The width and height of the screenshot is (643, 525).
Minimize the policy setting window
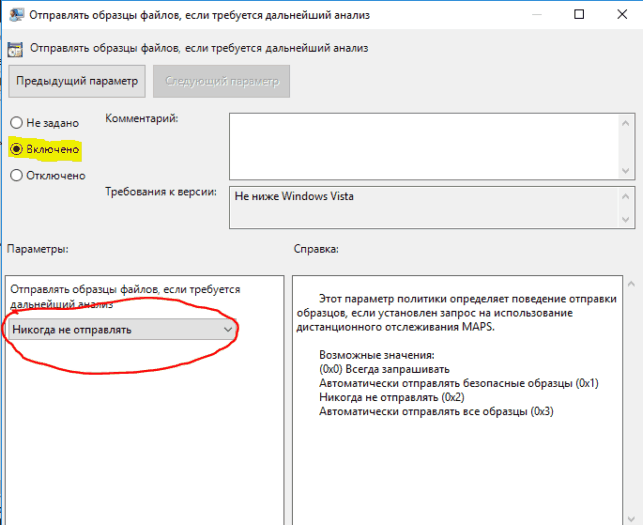(537, 14)
